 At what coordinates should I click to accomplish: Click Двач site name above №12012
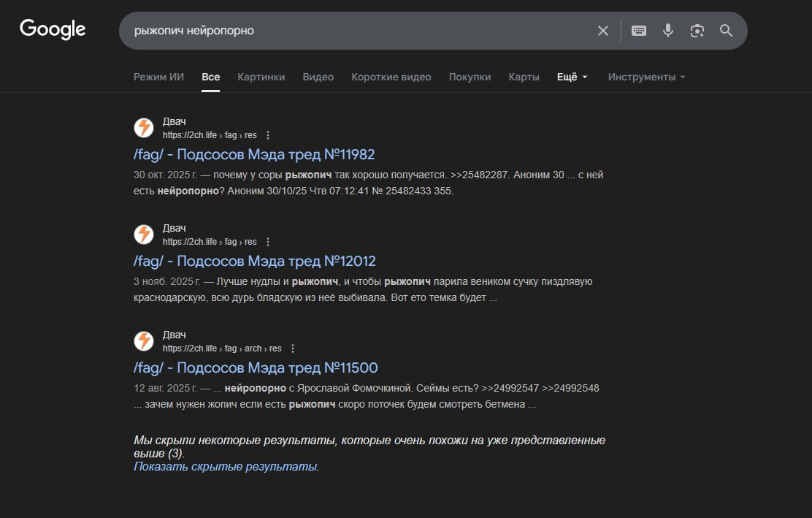174,229
